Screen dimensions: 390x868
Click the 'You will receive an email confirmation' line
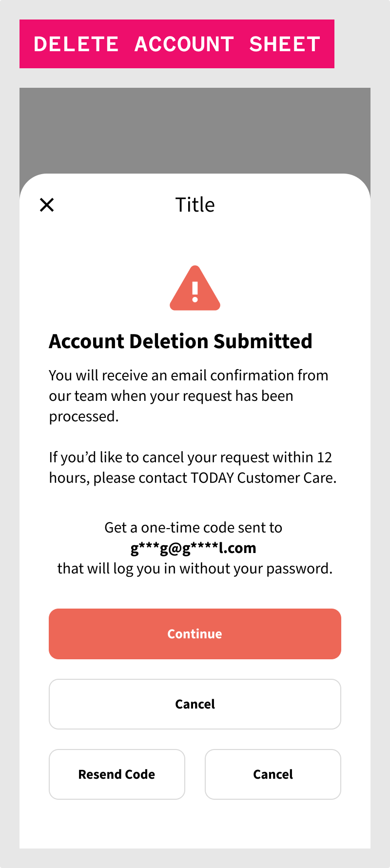[x=188, y=375]
